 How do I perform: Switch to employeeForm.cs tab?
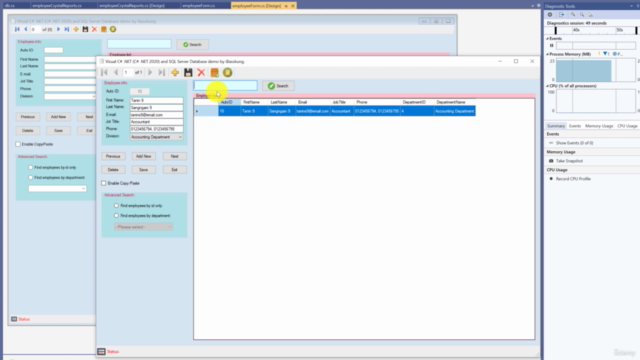click(x=199, y=6)
